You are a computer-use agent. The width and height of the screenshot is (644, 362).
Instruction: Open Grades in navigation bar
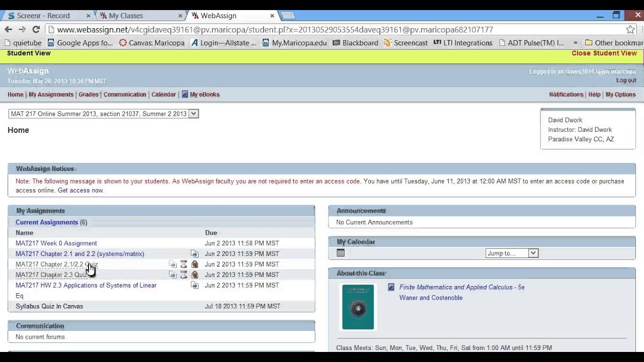coord(89,95)
